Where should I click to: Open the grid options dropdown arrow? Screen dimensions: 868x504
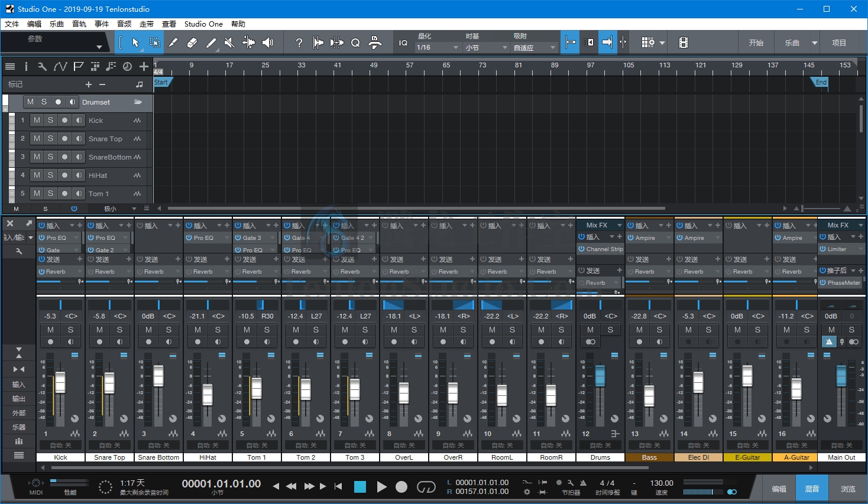[662, 43]
